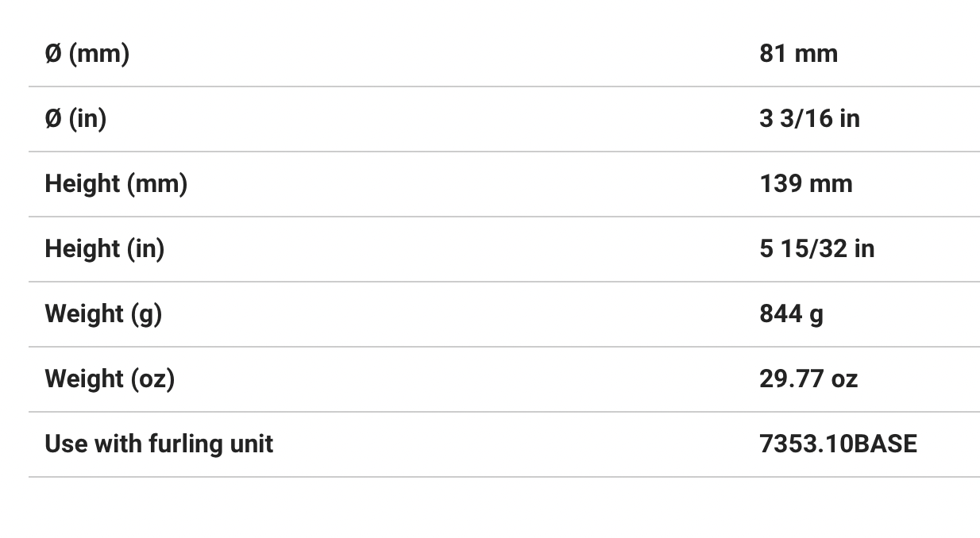Select the 29.77 oz weight value
980x538 pixels.
[808, 379]
